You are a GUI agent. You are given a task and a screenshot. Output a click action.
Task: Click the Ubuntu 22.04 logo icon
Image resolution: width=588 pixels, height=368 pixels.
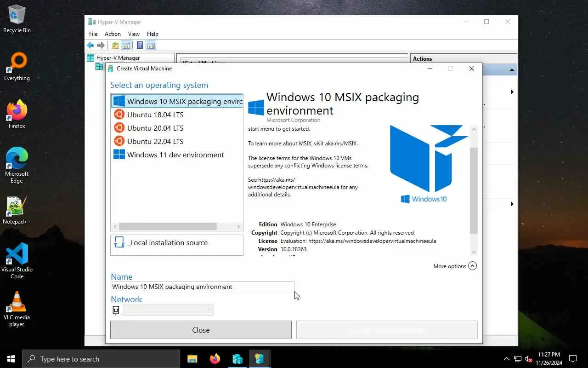(119, 141)
